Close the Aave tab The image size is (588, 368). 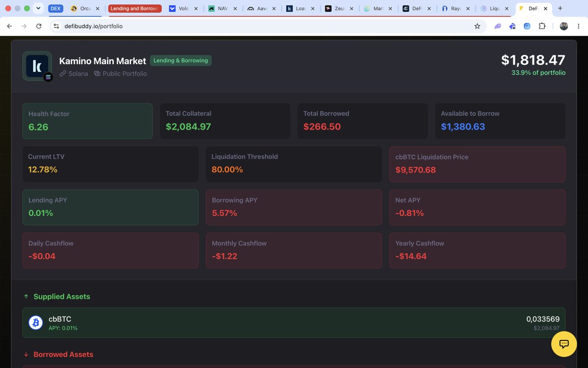274,9
